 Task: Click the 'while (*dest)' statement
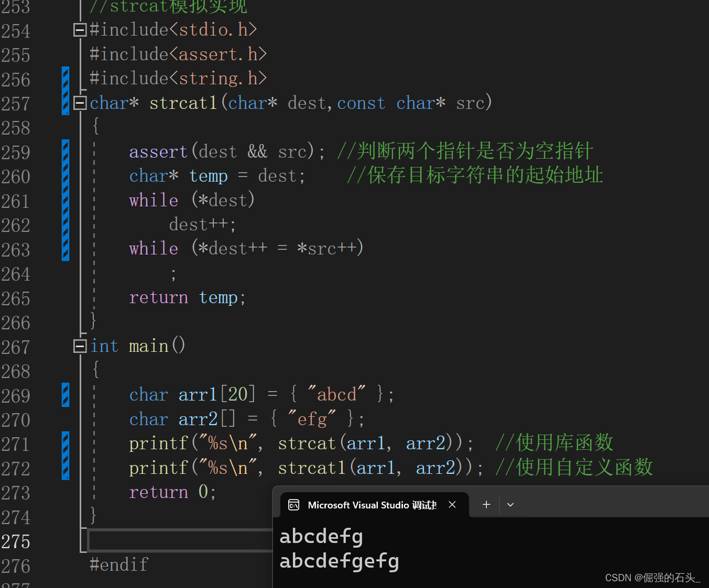[192, 200]
